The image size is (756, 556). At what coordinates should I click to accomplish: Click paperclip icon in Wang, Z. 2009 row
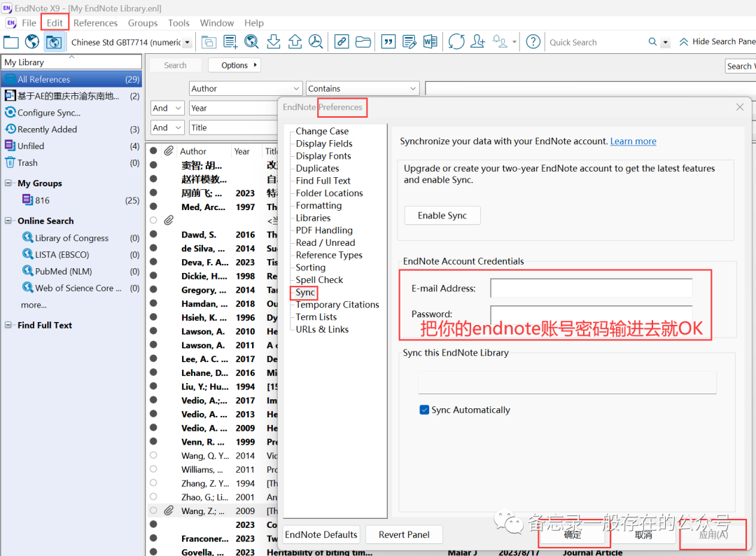coord(168,510)
